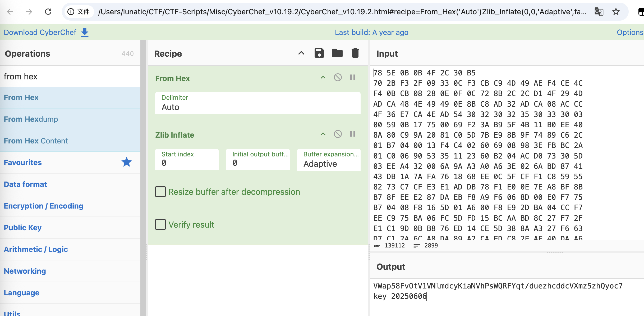This screenshot has width=644, height=316.
Task: Disable the Zlib Inflate operation
Action: (338, 134)
